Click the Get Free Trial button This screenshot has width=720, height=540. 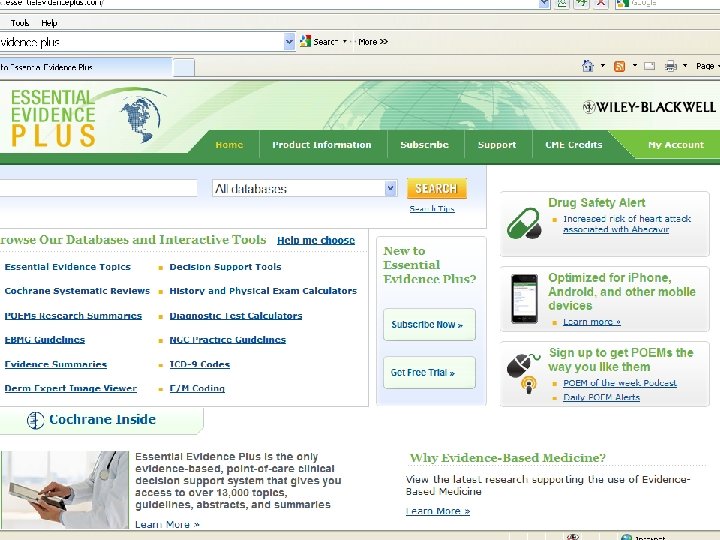(x=429, y=372)
